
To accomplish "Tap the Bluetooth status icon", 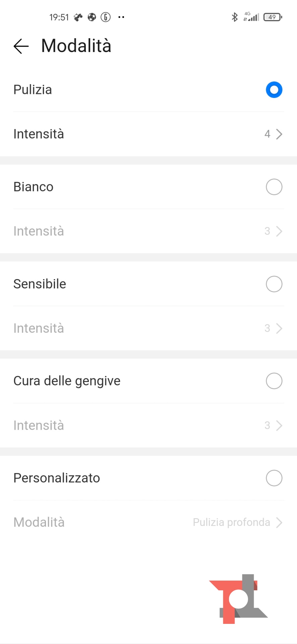I will 235,17.
